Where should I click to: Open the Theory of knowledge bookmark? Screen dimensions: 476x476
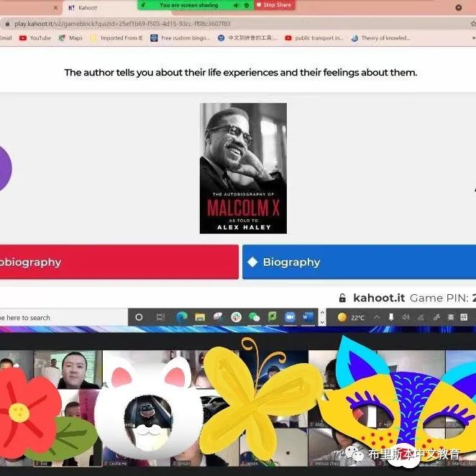pos(380,38)
